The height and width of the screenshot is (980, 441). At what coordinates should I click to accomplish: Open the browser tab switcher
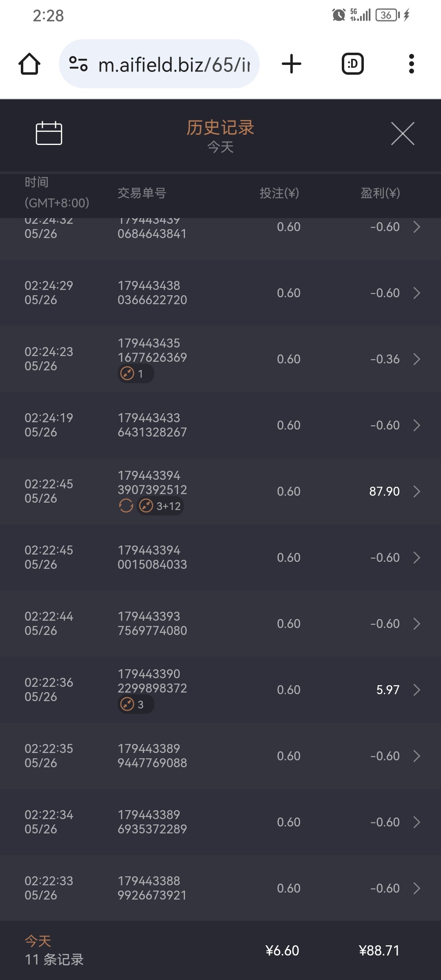[352, 64]
